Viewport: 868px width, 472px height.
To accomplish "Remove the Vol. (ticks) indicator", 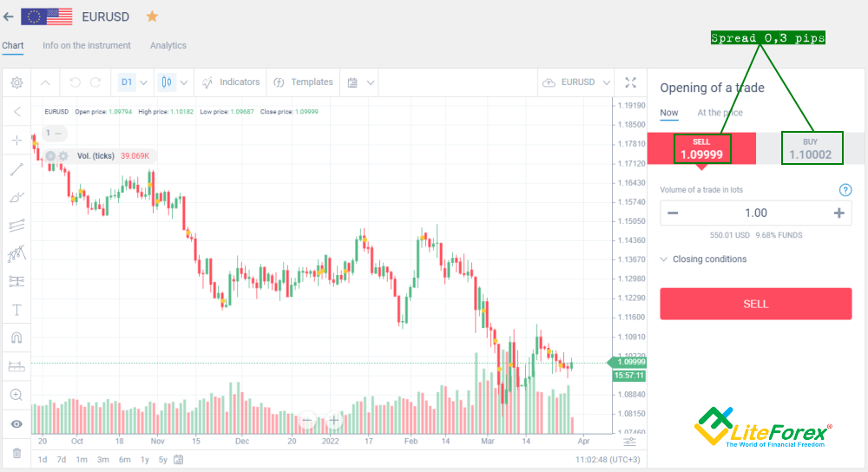I will click(50, 156).
